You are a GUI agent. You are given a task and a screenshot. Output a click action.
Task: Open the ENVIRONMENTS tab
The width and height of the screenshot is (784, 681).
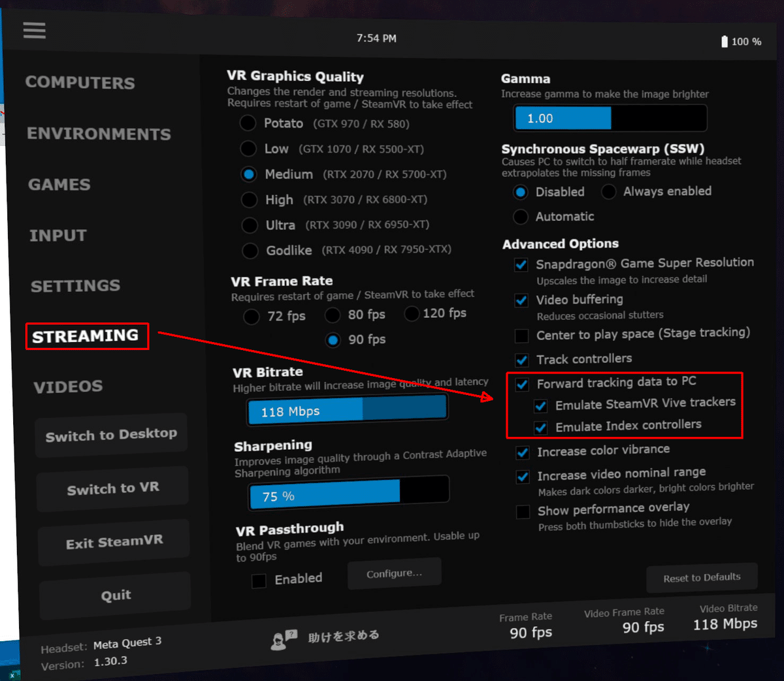[x=99, y=134]
